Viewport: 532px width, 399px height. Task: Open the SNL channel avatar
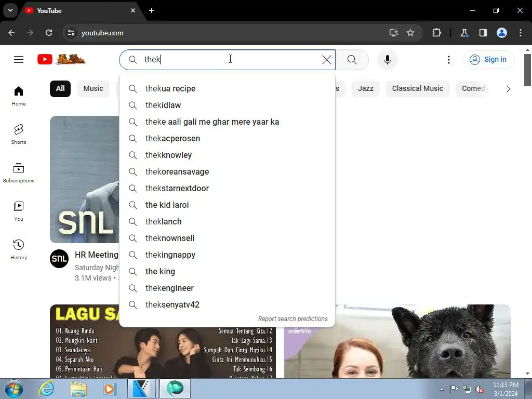click(x=59, y=259)
